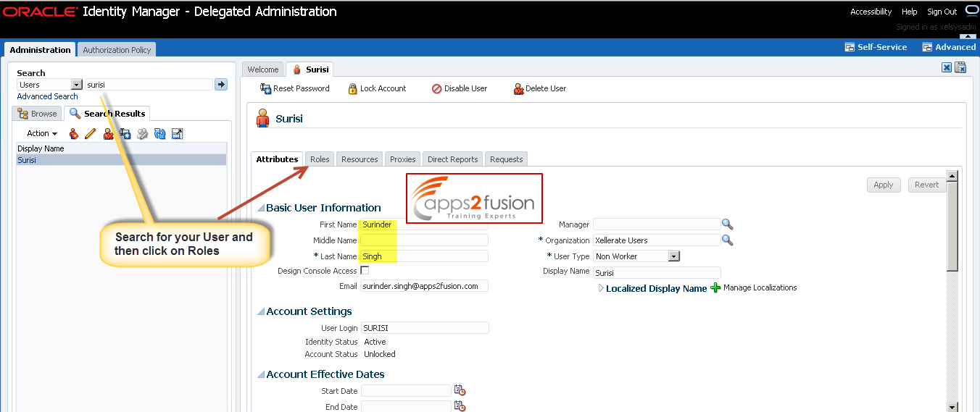
Task: Click the Accessibility link
Action: coord(871,12)
